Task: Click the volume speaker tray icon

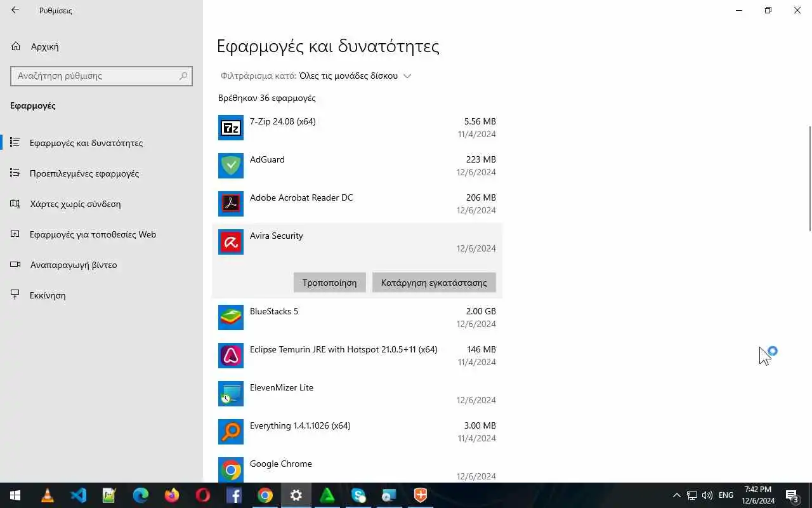Action: pyautogui.click(x=707, y=495)
